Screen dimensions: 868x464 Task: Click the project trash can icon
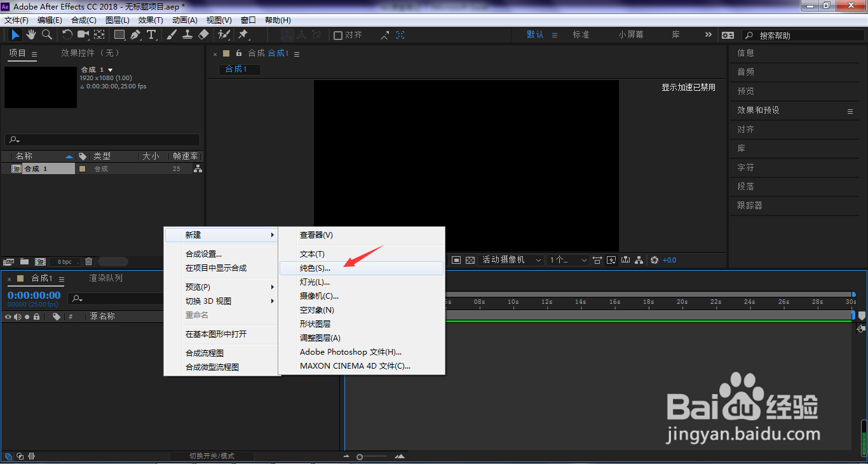pyautogui.click(x=88, y=261)
